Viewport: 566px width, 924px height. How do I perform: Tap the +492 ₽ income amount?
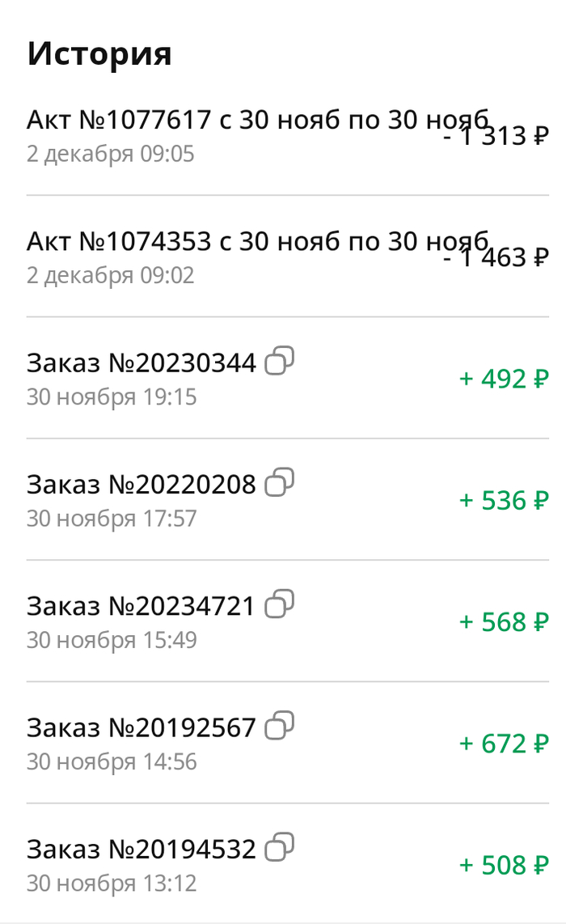coord(504,379)
